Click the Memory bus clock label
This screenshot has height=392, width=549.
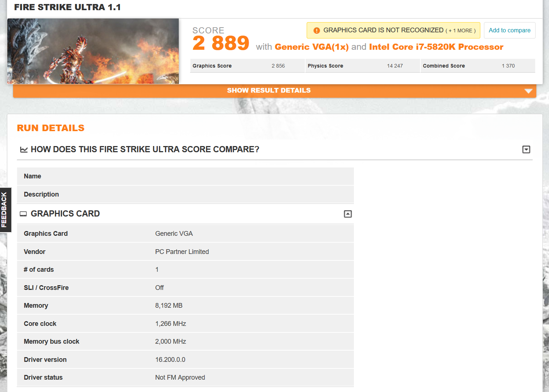(51, 342)
